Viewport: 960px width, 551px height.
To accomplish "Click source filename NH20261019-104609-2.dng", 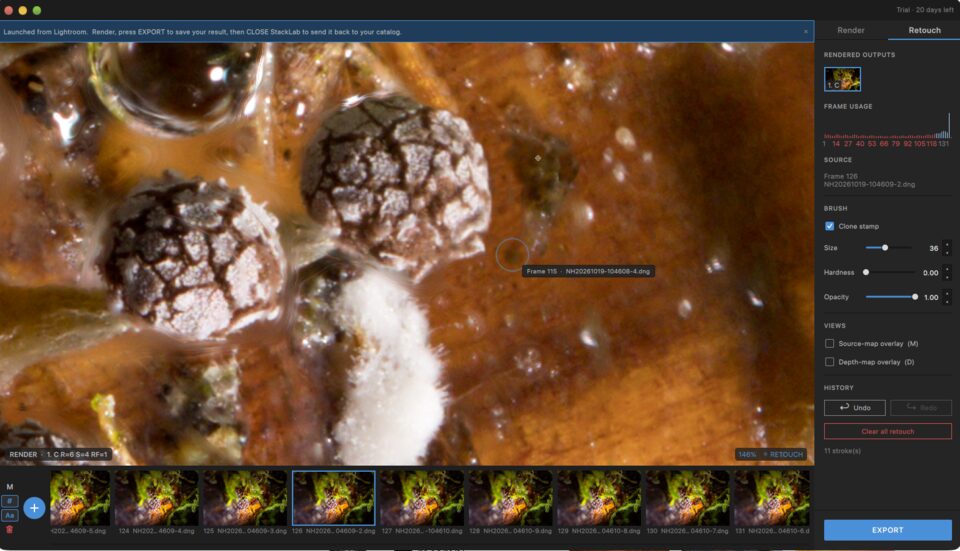I will pyautogui.click(x=869, y=184).
